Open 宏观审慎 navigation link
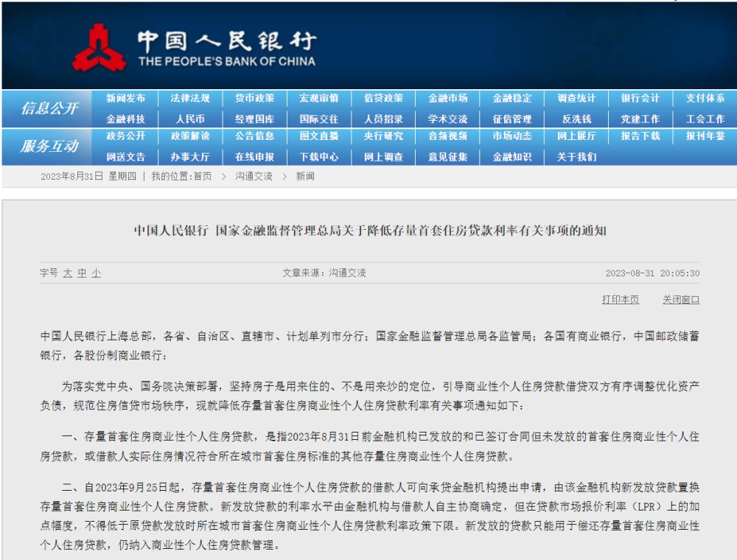This screenshot has height=560, width=737. (318, 98)
